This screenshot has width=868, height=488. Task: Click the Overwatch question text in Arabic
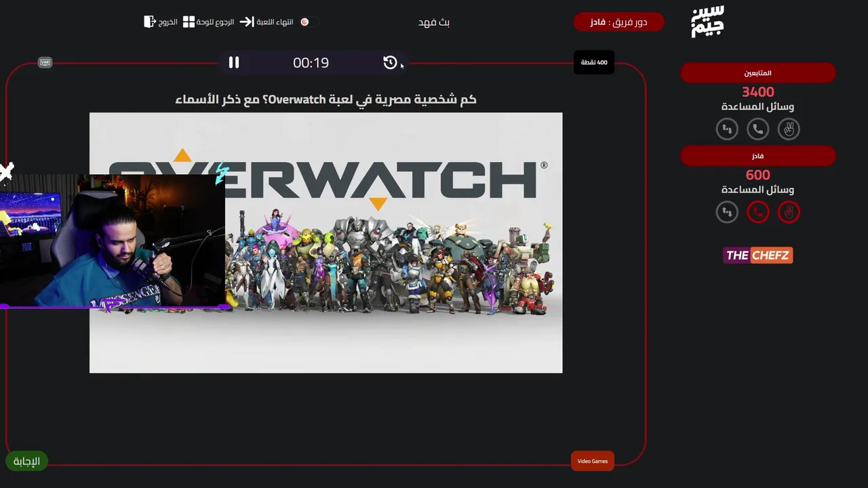pos(325,100)
